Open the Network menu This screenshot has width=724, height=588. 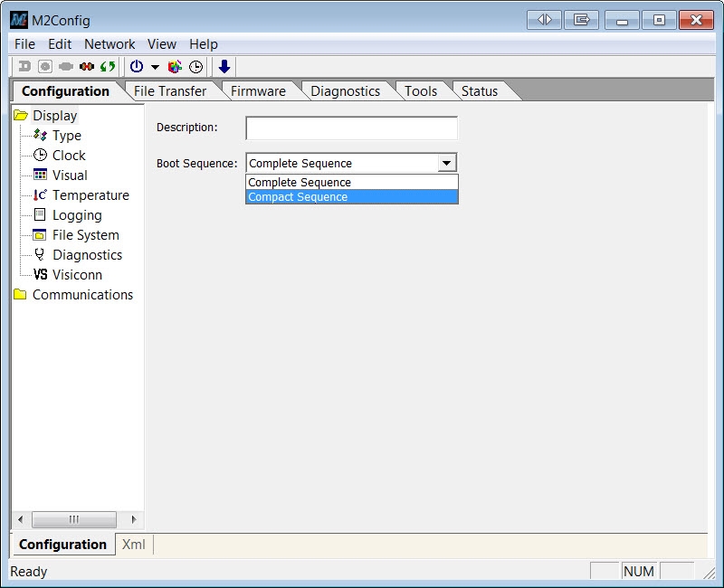pyautogui.click(x=110, y=43)
